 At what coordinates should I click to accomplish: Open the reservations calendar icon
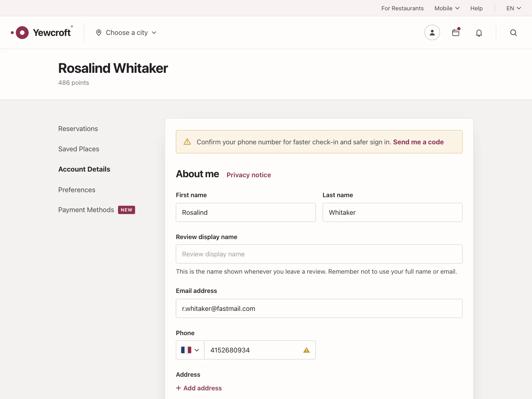[456, 33]
